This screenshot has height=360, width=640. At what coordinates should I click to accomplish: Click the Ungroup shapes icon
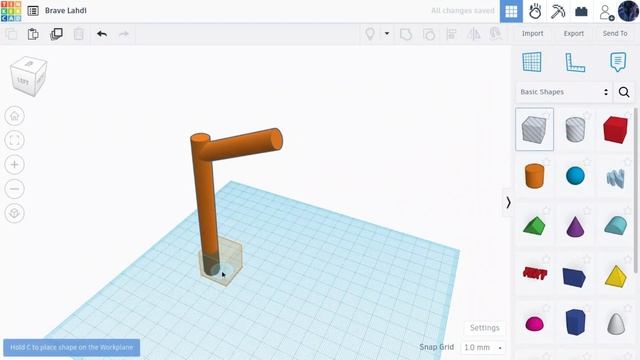(x=429, y=34)
